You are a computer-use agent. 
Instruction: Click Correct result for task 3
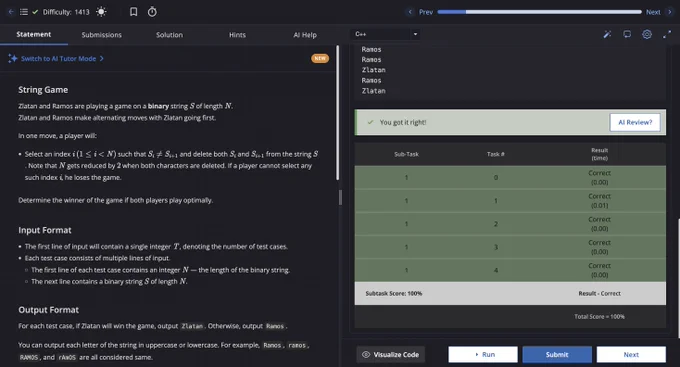pyautogui.click(x=599, y=247)
